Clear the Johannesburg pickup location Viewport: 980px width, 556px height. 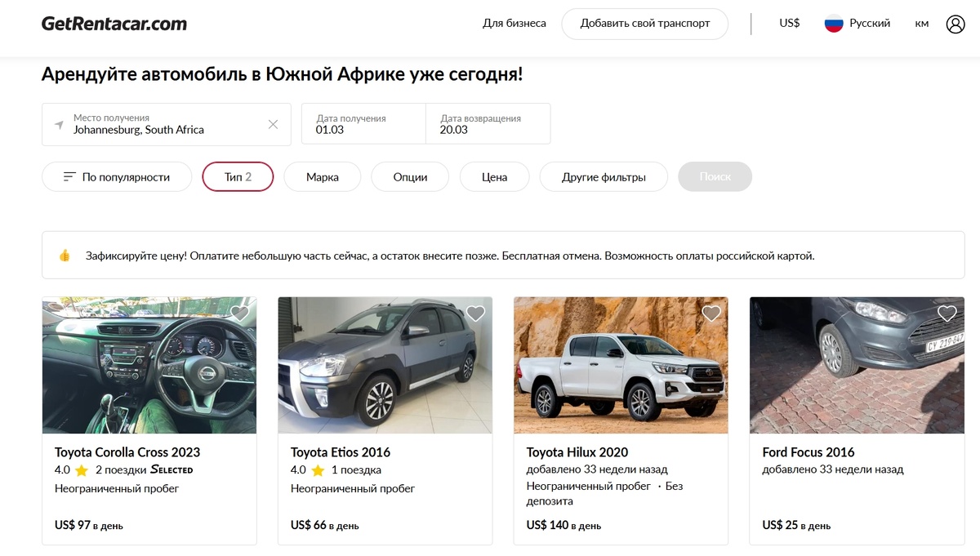click(x=274, y=124)
